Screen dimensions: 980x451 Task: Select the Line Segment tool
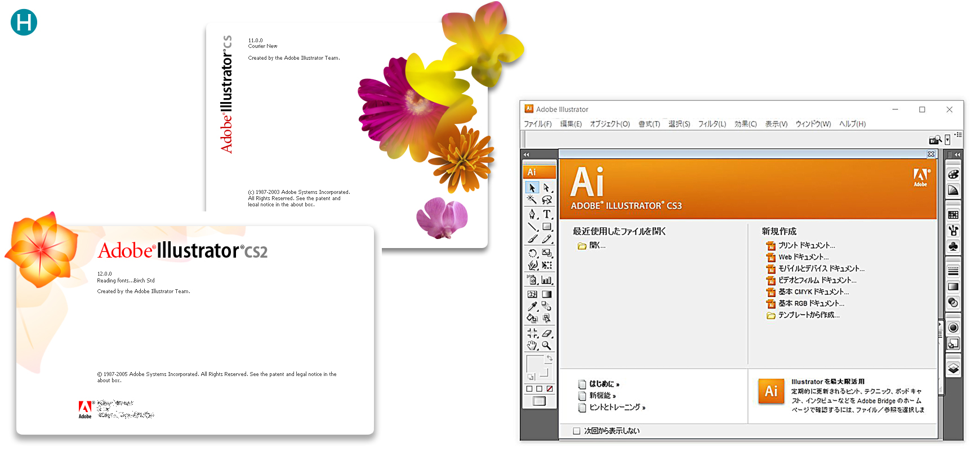click(x=532, y=227)
